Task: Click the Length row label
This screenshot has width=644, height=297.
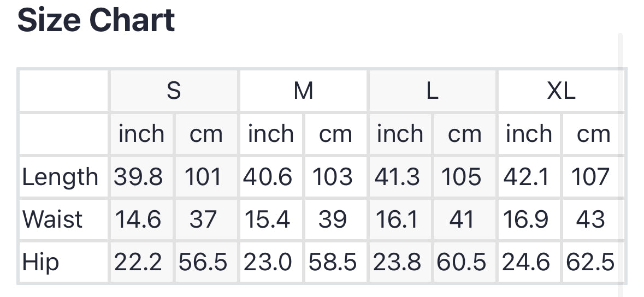Action: click(x=60, y=177)
